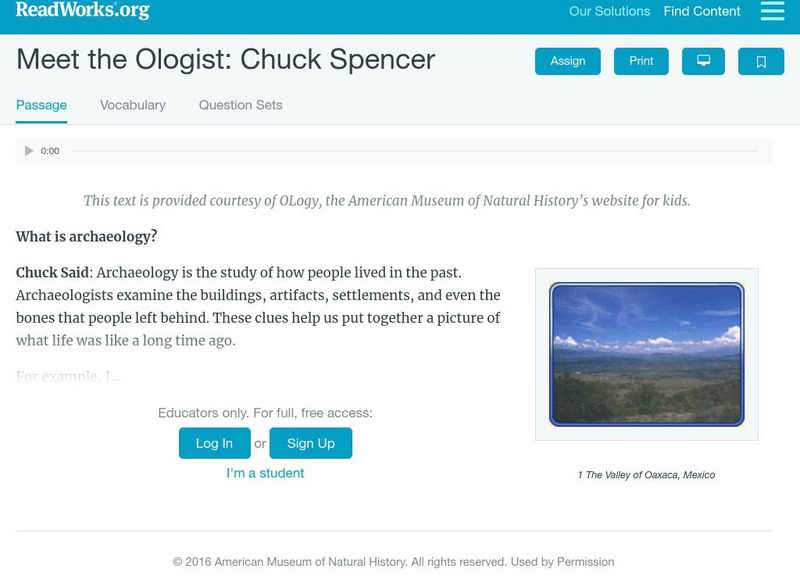Follow the I'm a student link

coord(265,473)
